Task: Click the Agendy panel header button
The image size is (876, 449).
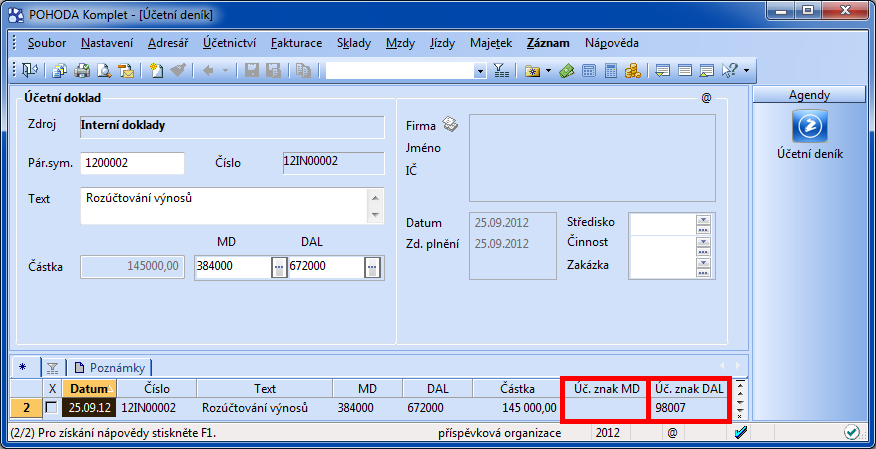Action: (x=809, y=95)
